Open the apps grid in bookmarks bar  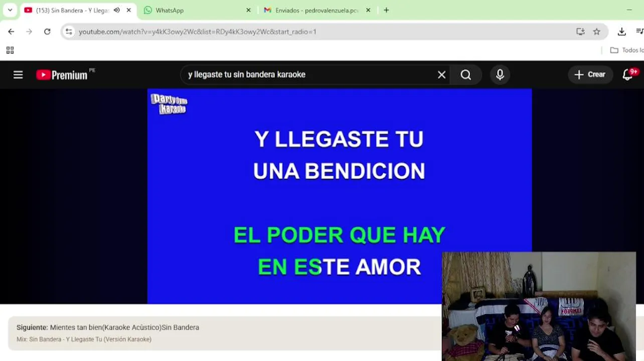click(10, 50)
